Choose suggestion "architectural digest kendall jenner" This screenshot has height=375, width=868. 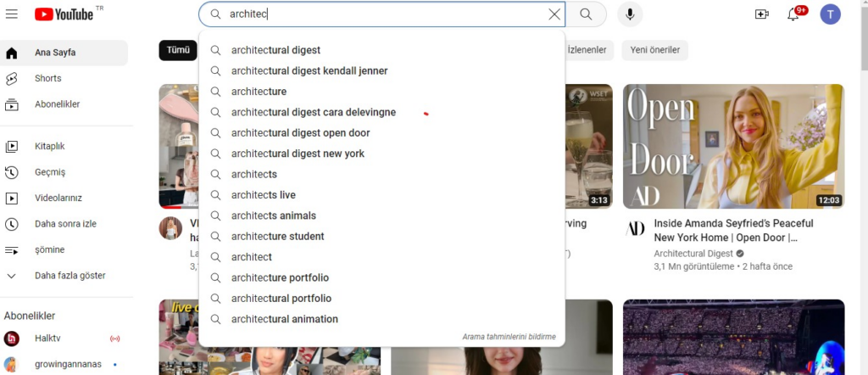click(x=382, y=71)
